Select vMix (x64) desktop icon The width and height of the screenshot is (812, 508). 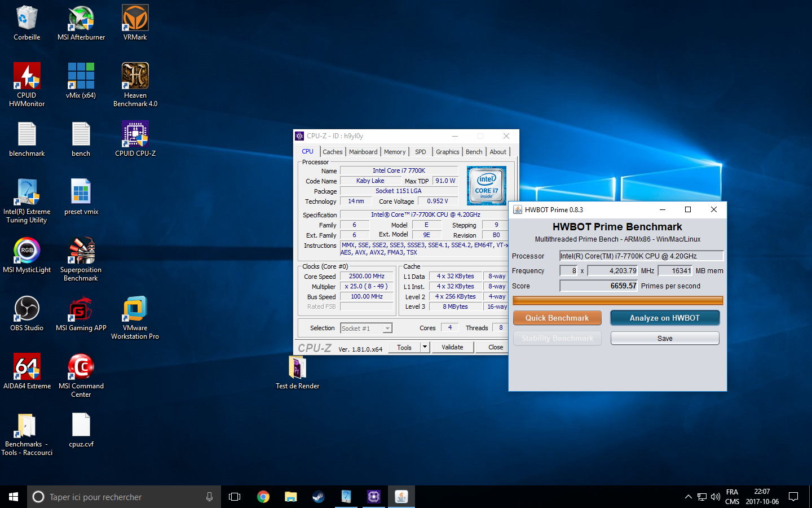[x=81, y=81]
